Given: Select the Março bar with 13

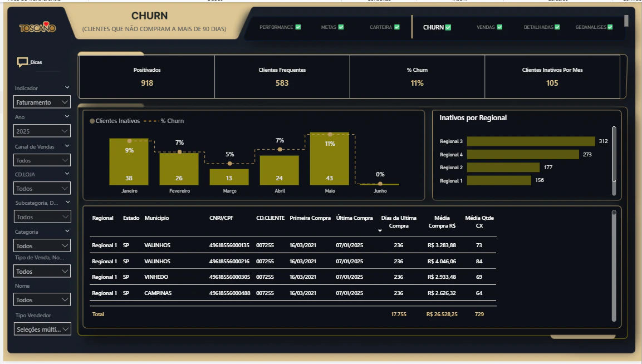Looking at the screenshot, I should click(229, 177).
